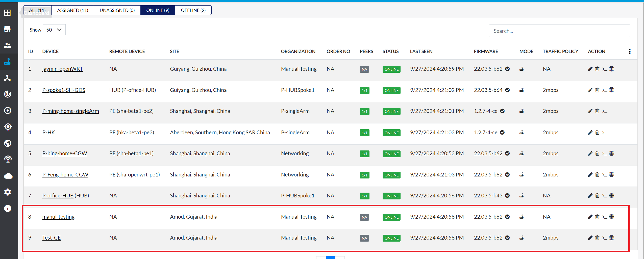Open the P-HK device link

click(x=49, y=133)
